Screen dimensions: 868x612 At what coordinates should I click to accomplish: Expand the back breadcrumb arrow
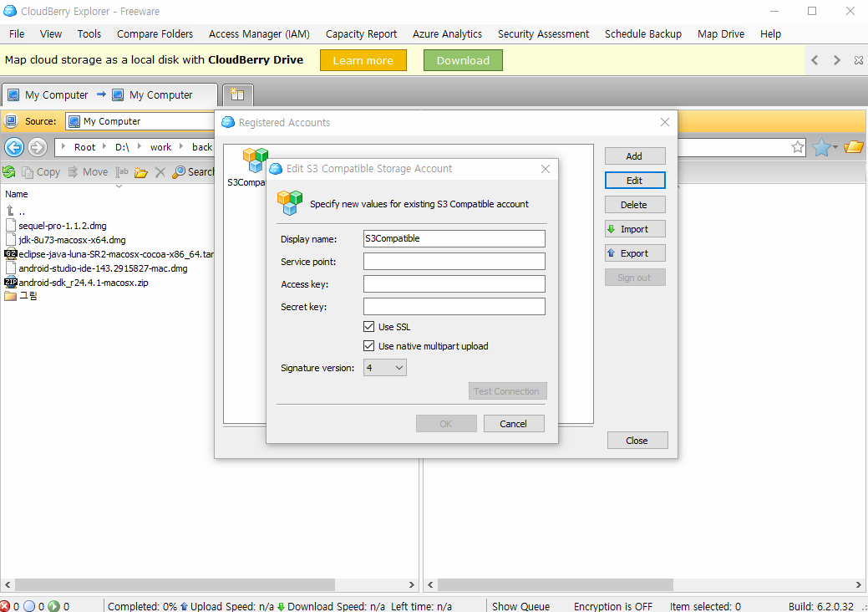(181, 147)
